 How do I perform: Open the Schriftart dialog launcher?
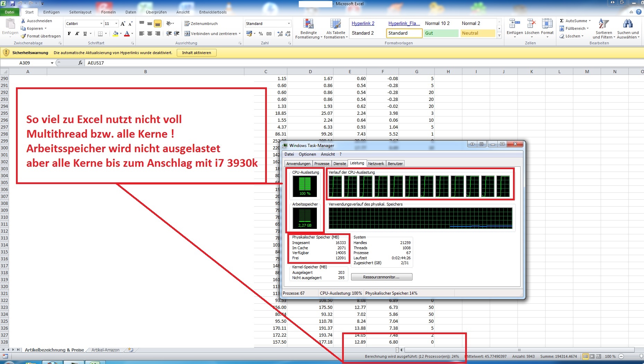pyautogui.click(x=132, y=43)
